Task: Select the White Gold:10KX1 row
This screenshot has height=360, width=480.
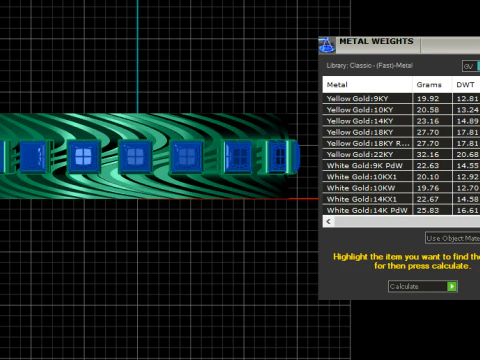Action: point(401,177)
